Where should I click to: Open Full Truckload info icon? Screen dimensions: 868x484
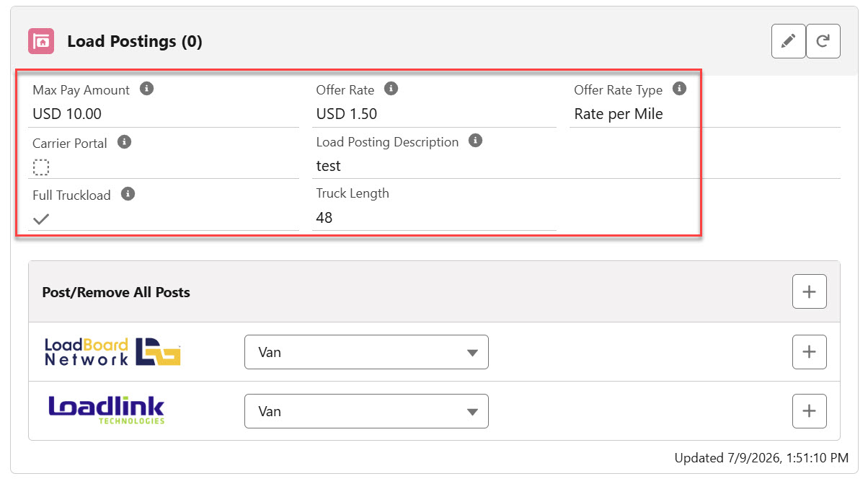pyautogui.click(x=128, y=194)
